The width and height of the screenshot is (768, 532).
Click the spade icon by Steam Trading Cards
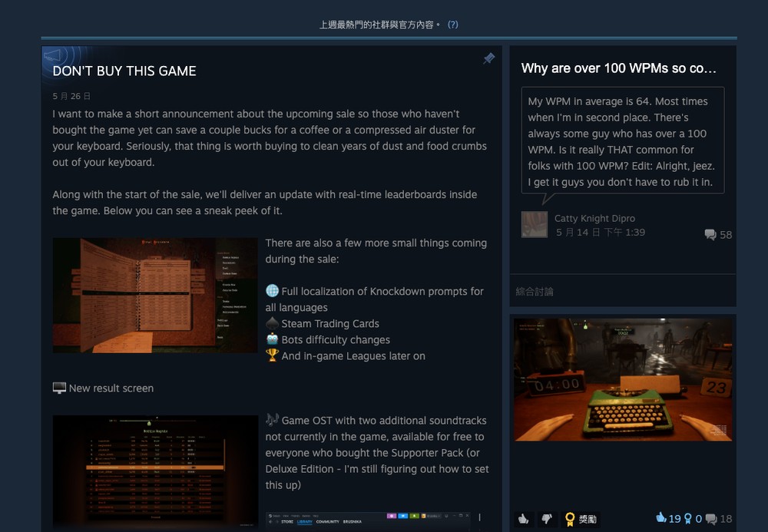pyautogui.click(x=272, y=323)
